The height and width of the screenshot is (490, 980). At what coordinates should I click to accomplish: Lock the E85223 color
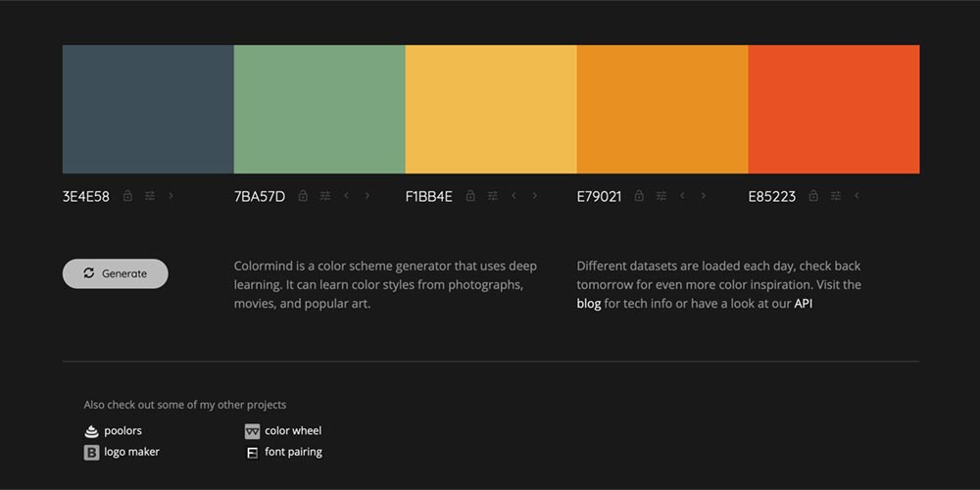pyautogui.click(x=813, y=196)
